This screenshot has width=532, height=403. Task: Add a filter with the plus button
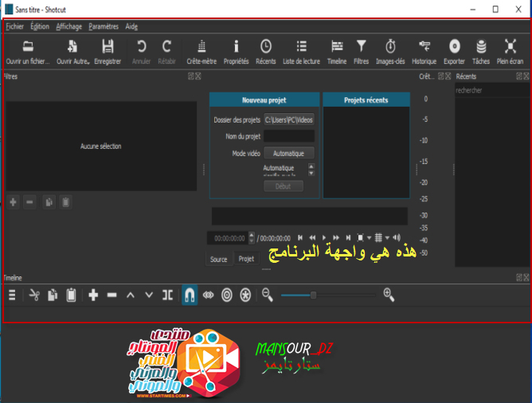point(14,202)
